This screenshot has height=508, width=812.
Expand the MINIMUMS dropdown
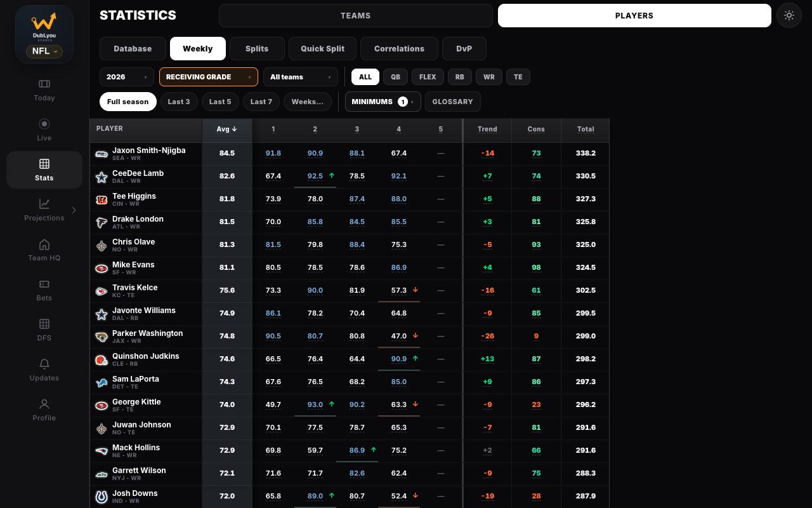click(383, 102)
